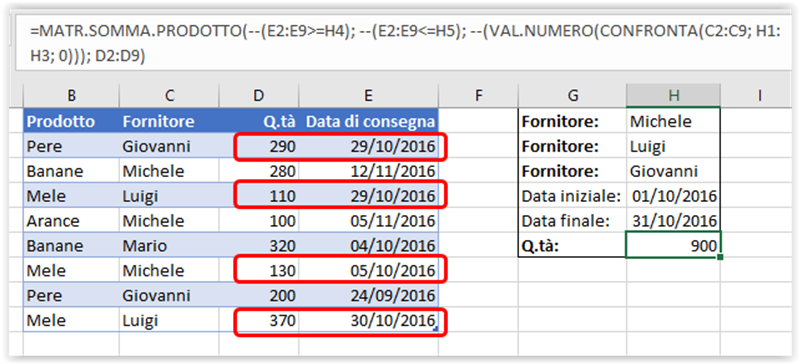
Task: Click the Fornitore table header cell
Action: (x=169, y=121)
